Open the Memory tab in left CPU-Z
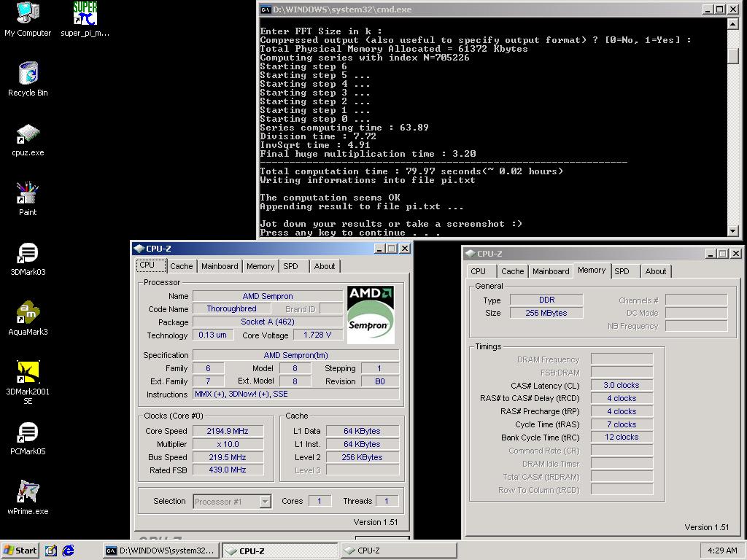 (260, 266)
